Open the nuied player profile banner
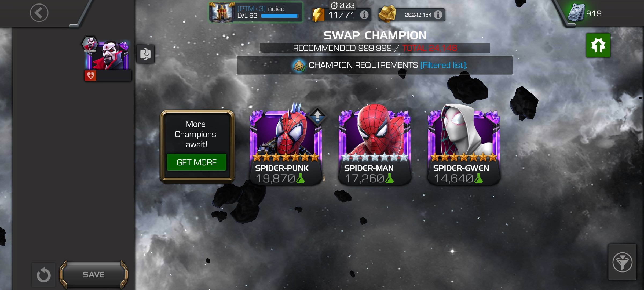The width and height of the screenshot is (644, 290). [256, 12]
